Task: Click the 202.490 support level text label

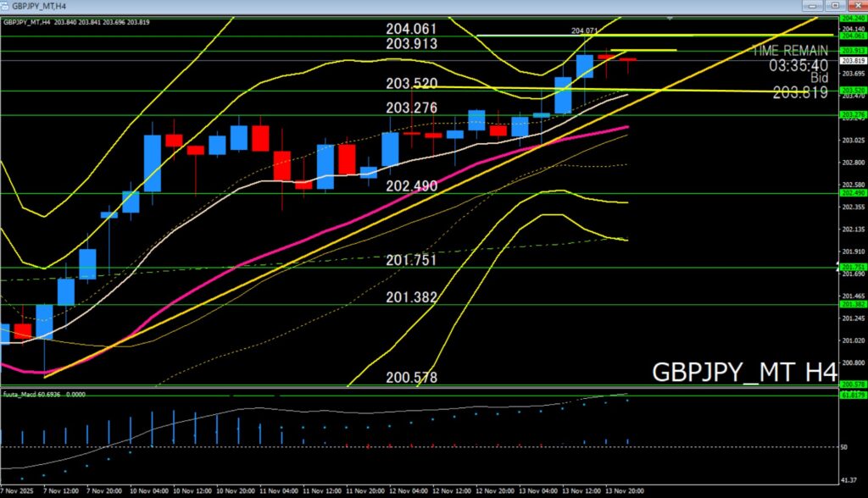Action: coord(411,186)
